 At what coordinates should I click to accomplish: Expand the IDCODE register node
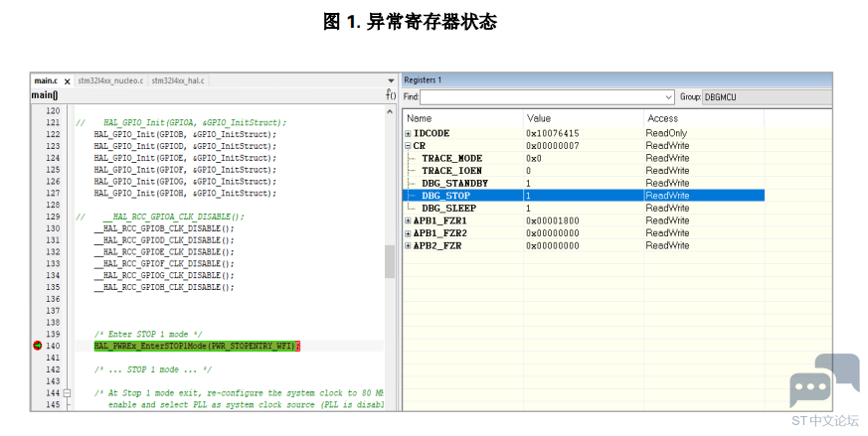tap(408, 133)
